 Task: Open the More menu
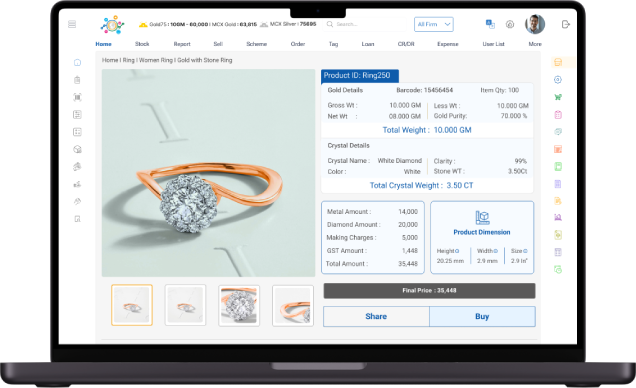pyautogui.click(x=535, y=44)
